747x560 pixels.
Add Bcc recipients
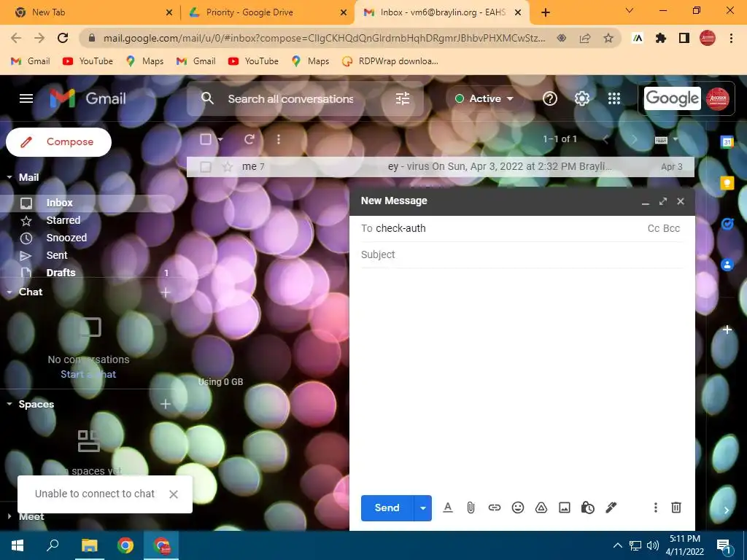pyautogui.click(x=672, y=228)
